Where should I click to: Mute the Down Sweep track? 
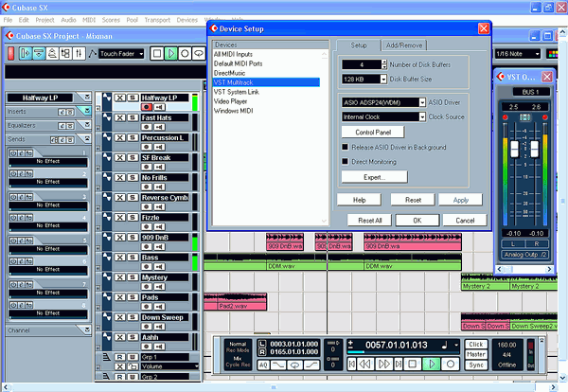point(120,317)
